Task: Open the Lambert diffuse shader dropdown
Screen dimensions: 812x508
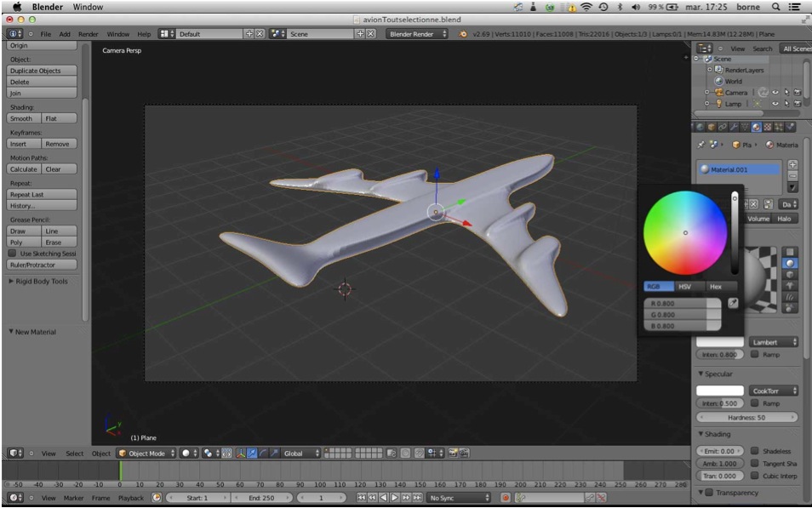Action: point(773,342)
